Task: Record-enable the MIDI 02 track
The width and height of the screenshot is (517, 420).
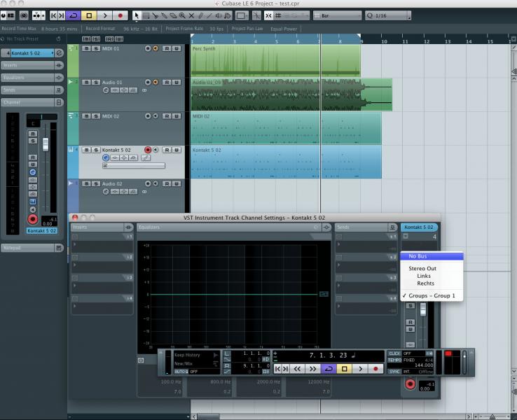Action: tap(148, 116)
